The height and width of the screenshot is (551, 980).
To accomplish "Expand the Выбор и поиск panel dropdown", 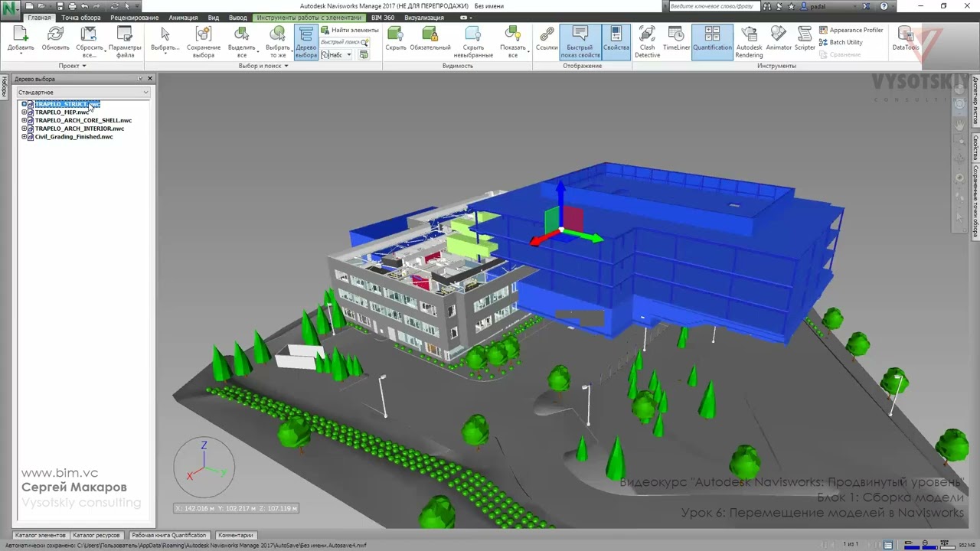I will click(263, 66).
